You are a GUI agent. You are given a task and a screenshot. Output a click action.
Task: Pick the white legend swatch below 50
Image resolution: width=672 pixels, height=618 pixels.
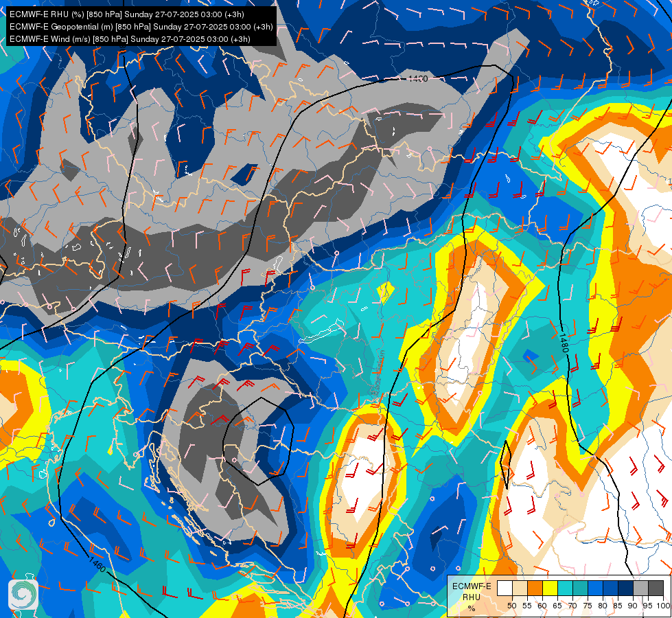click(x=505, y=588)
